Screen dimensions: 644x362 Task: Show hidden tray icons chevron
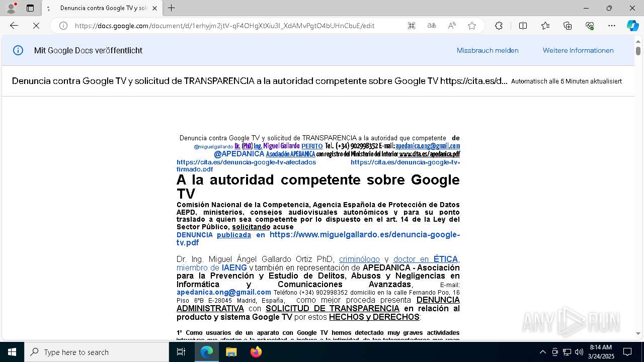542,352
